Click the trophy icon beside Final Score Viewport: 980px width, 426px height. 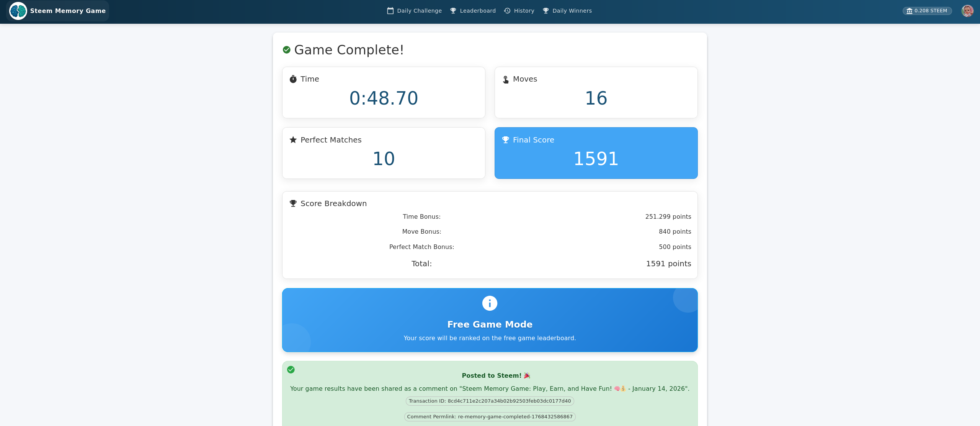point(506,140)
